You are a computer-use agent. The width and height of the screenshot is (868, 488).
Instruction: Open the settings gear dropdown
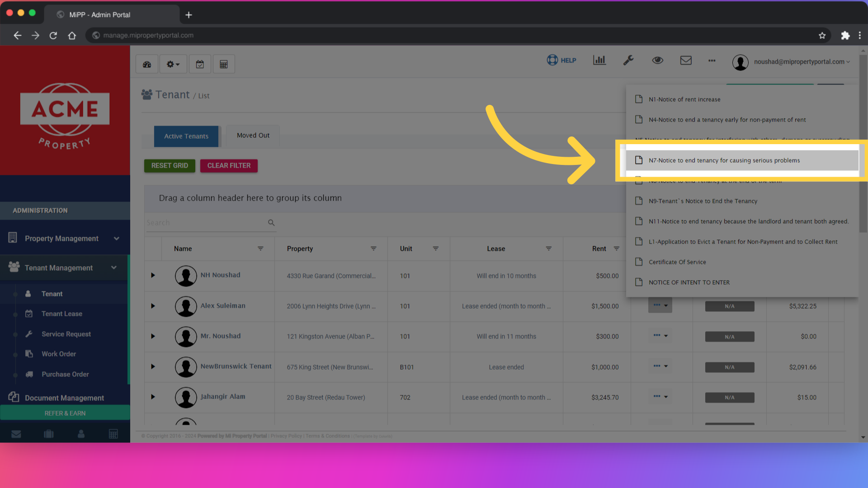(x=173, y=64)
